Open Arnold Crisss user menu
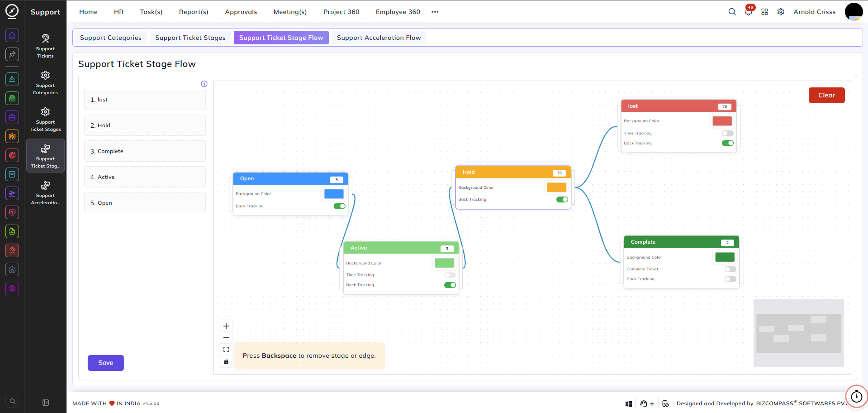The image size is (868, 413). pos(814,12)
